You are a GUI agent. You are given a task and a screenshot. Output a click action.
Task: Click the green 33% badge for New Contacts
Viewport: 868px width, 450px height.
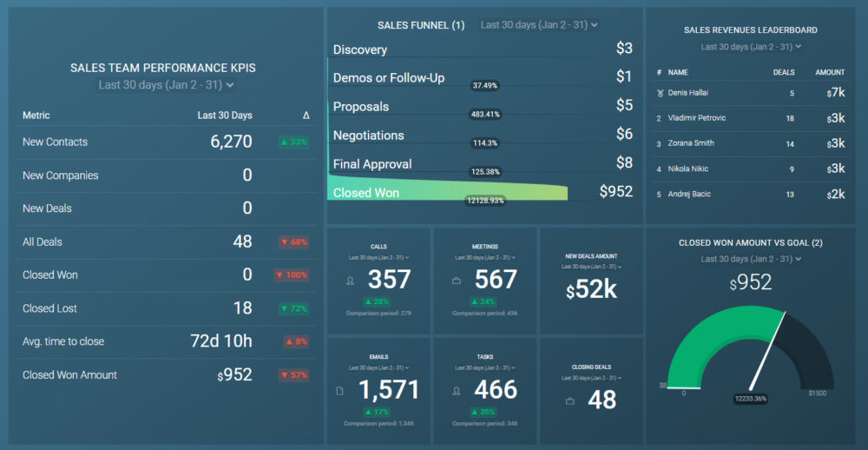(x=293, y=142)
